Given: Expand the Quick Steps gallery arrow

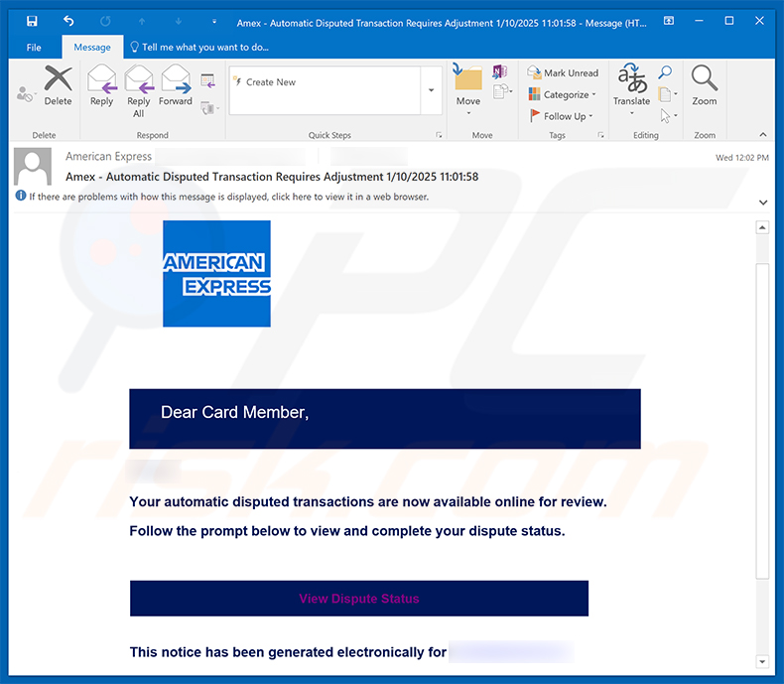Looking at the screenshot, I should point(431,90).
